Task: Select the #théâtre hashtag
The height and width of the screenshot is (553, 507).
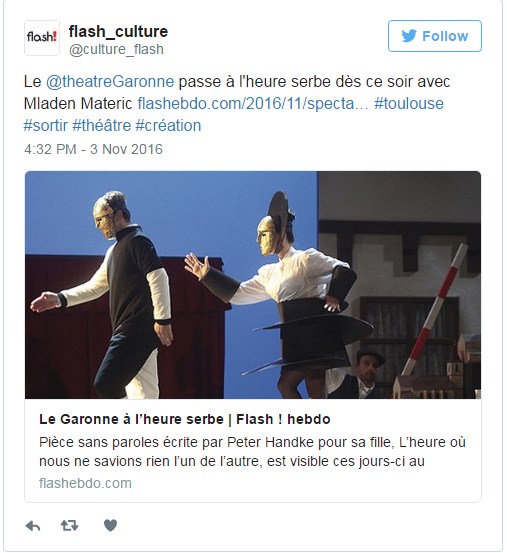Action: click(102, 126)
